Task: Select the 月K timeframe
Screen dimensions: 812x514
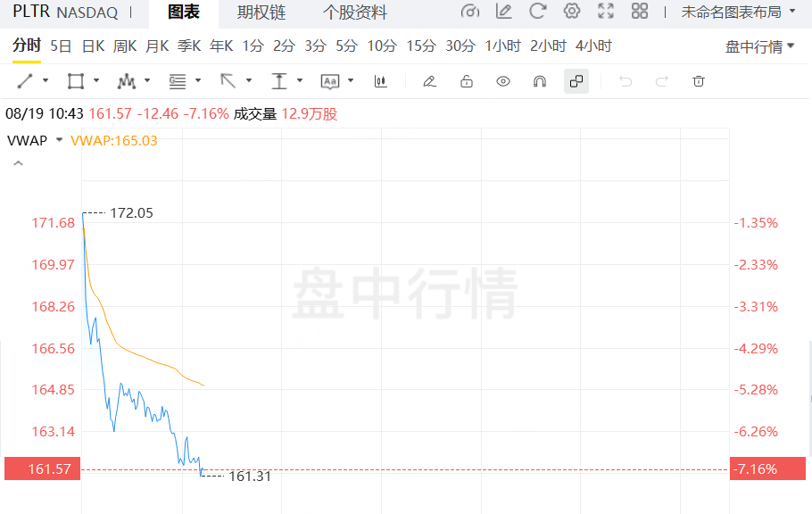Action: (157, 46)
